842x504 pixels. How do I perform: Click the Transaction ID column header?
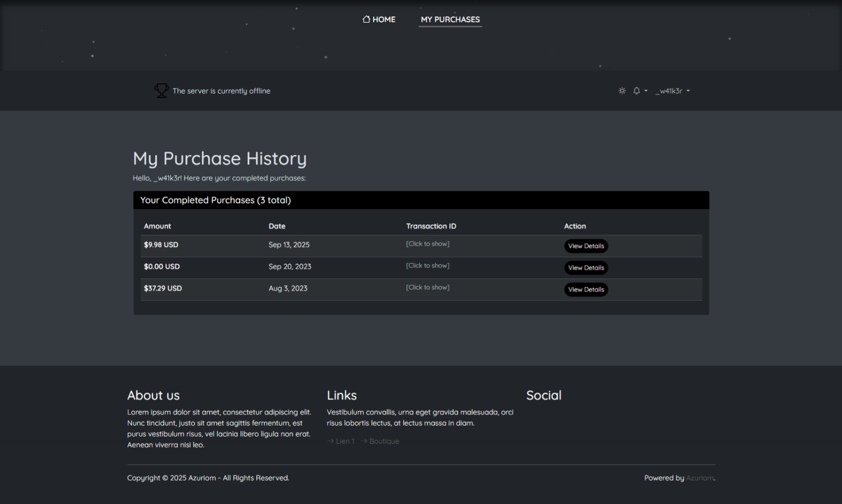pos(431,226)
